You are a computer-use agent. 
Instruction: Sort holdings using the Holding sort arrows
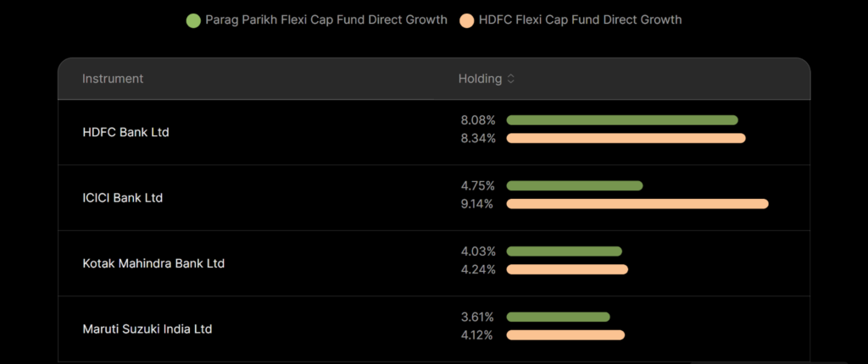pos(510,79)
